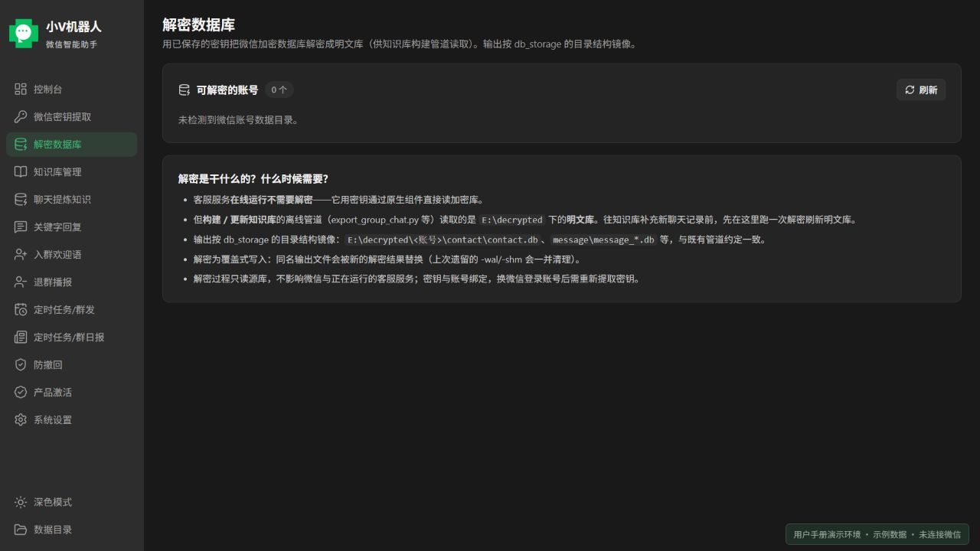The image size is (980, 551).
Task: Click the 0 个 count badge
Action: click(x=279, y=90)
